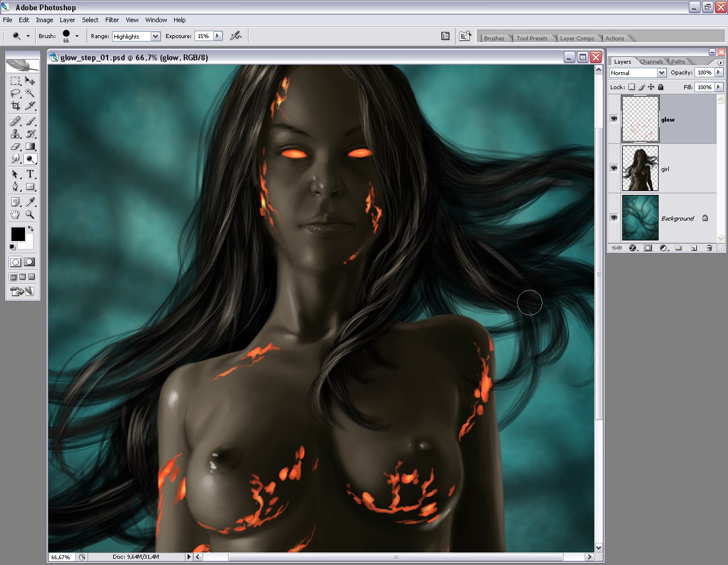Viewport: 728px width, 565px height.
Task: Select the History Brush tool
Action: pyautogui.click(x=30, y=134)
